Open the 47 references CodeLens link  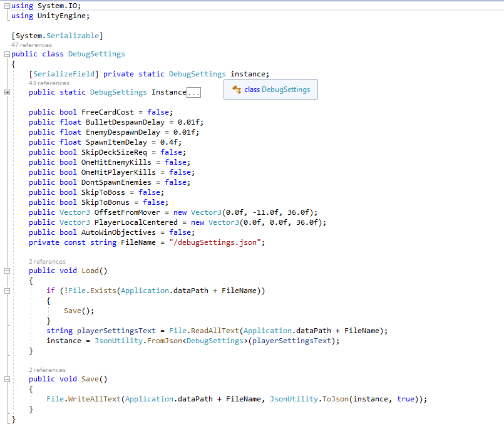pos(31,44)
